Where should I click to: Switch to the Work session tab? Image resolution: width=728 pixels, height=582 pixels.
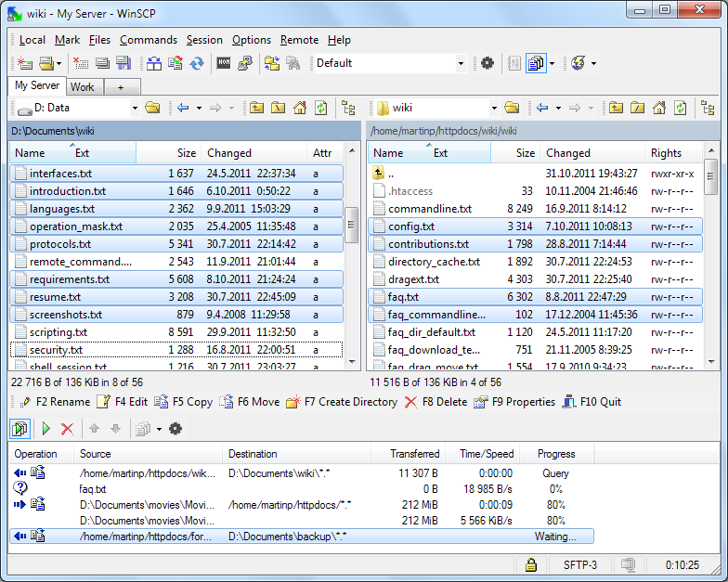point(83,87)
